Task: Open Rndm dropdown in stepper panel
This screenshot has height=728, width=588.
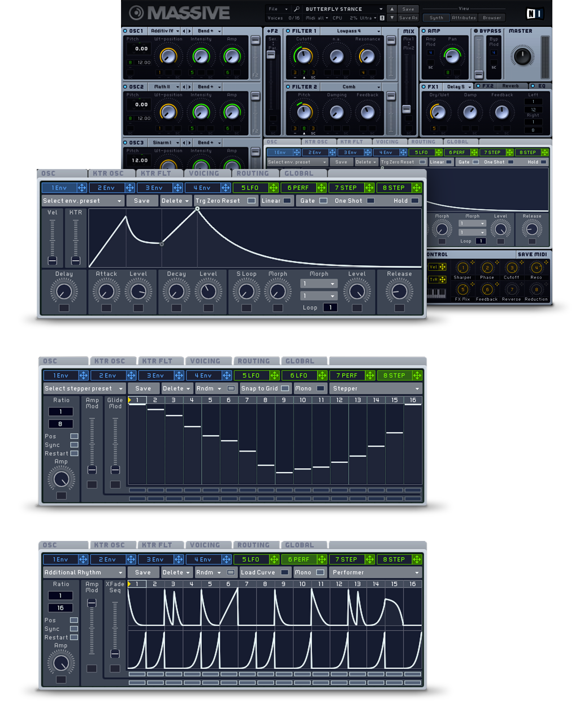Action: (209, 388)
